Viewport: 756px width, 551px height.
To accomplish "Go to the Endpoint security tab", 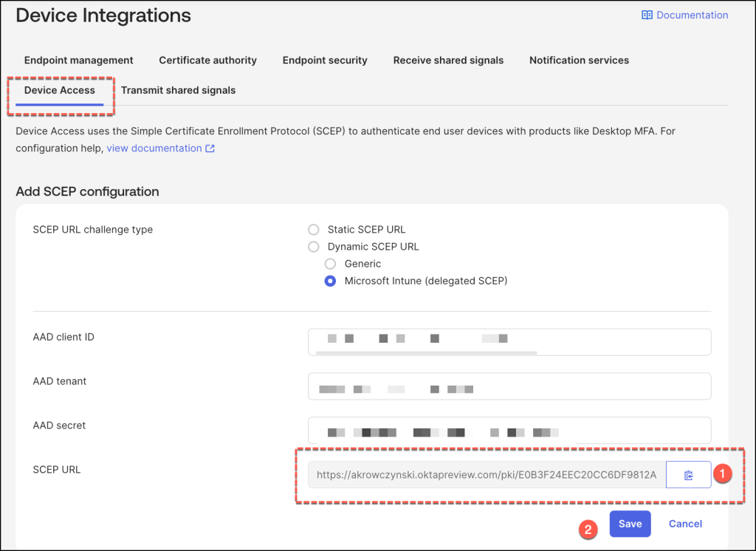I will (x=325, y=61).
